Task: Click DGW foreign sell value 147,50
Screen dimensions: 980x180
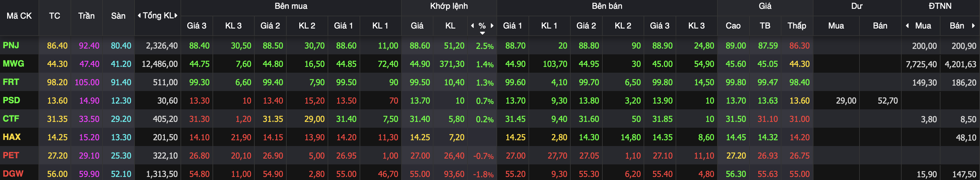Action: tap(964, 175)
